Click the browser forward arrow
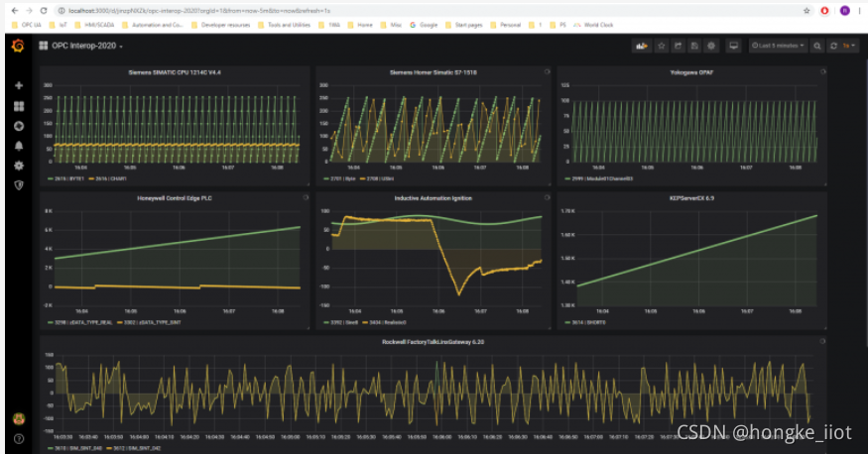The width and height of the screenshot is (868, 454). click(30, 11)
